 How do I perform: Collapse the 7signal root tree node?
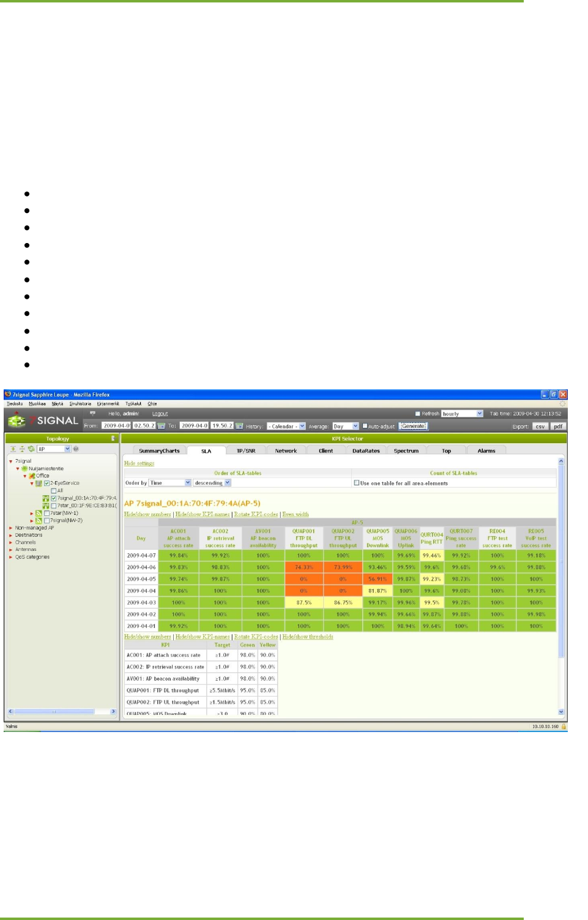coord(10,461)
